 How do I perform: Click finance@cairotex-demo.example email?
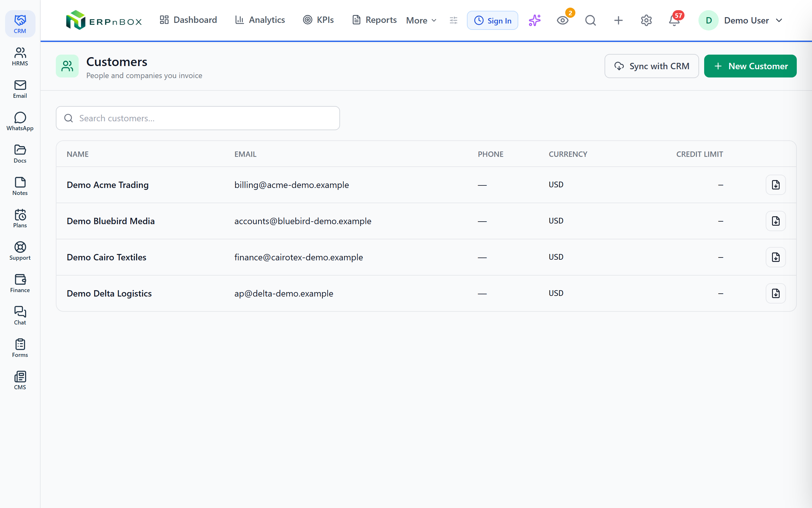pyautogui.click(x=298, y=257)
